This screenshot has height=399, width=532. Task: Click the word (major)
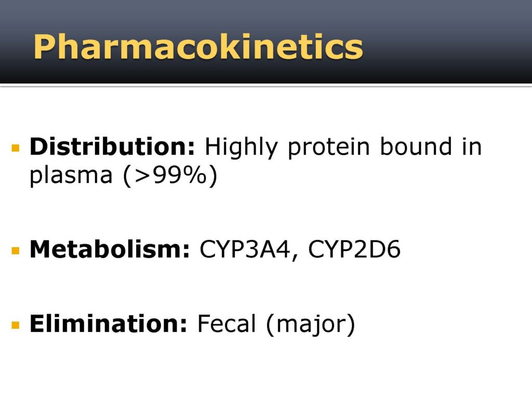pyautogui.click(x=311, y=325)
